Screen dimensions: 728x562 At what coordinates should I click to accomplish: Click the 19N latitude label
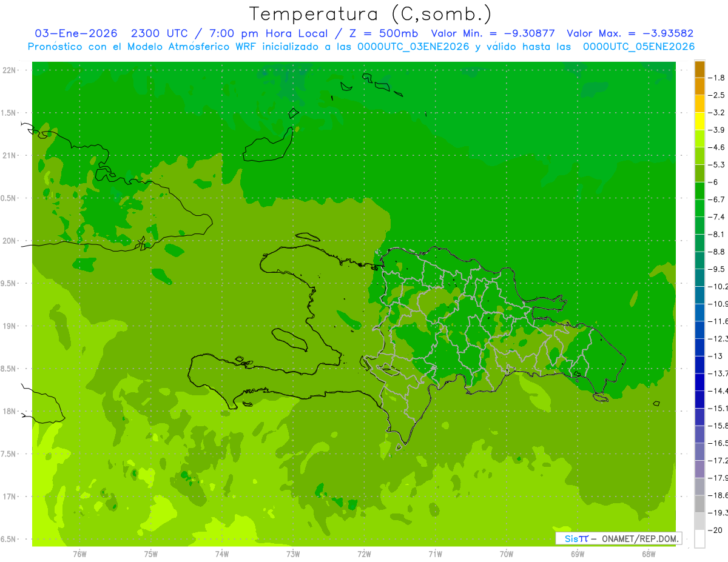[10, 326]
